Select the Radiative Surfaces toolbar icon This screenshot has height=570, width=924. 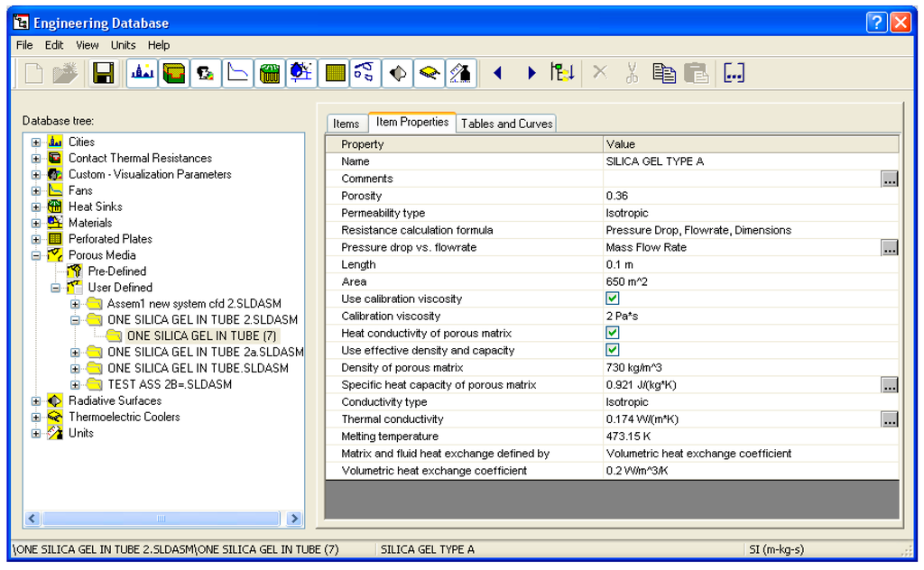click(397, 73)
